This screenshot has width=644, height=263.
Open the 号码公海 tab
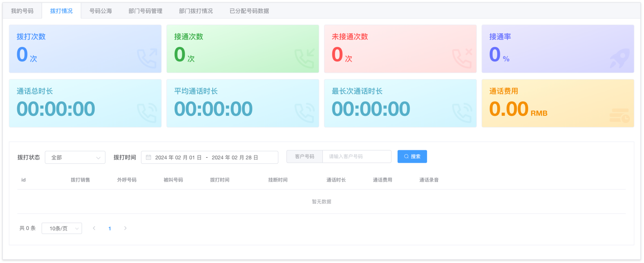pos(101,11)
